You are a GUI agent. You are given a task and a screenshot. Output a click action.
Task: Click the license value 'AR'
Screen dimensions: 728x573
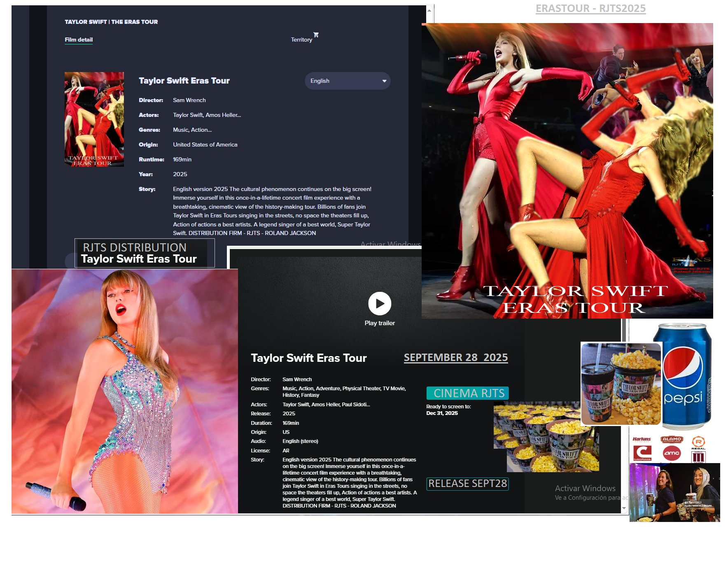click(286, 450)
